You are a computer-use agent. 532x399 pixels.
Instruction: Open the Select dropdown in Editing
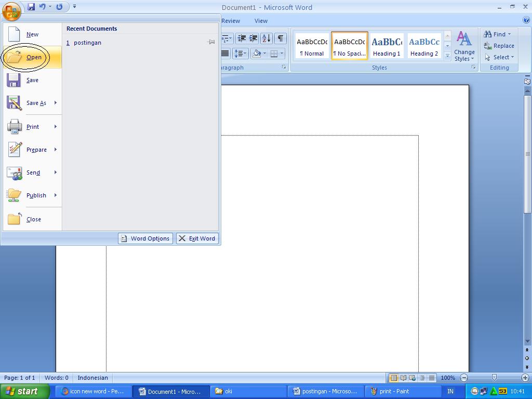tap(499, 57)
